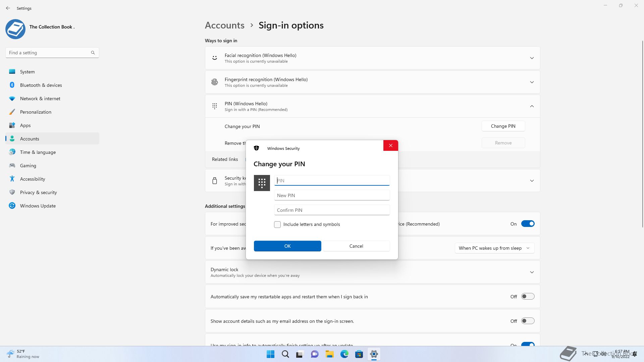Viewport: 644px width, 362px height.
Task: Open taskbar Search
Action: coord(285,354)
